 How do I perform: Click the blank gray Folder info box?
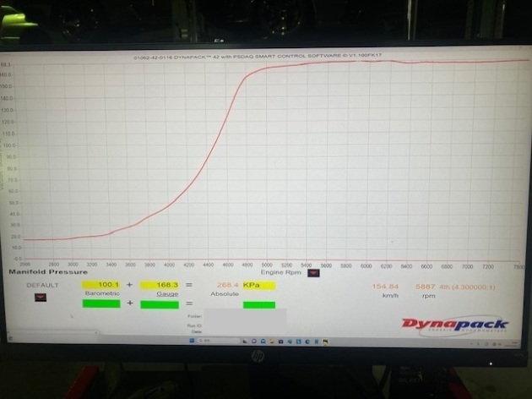(245, 317)
